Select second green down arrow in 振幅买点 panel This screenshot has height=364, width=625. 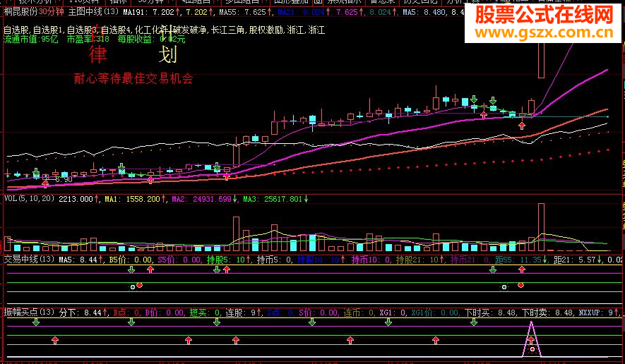click(x=131, y=322)
